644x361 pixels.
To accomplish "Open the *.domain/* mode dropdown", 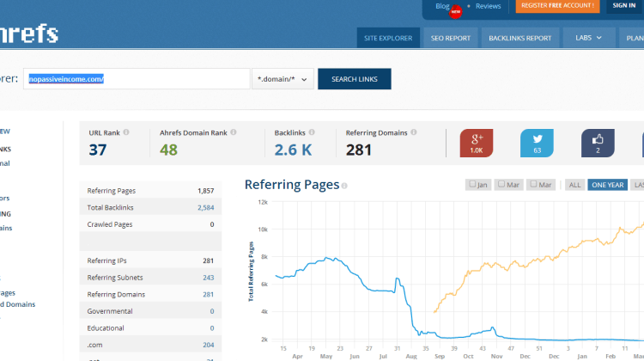I will (283, 79).
